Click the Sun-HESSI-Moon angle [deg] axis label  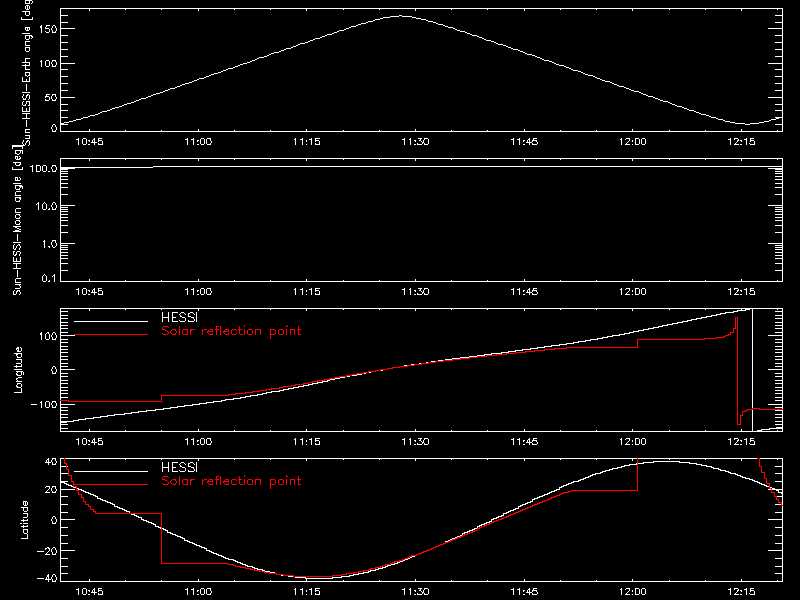[x=18, y=220]
